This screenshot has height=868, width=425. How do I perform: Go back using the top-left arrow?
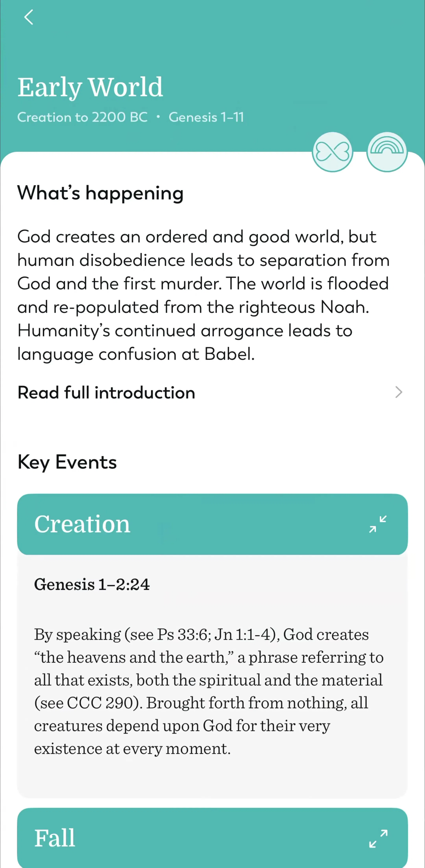click(29, 17)
